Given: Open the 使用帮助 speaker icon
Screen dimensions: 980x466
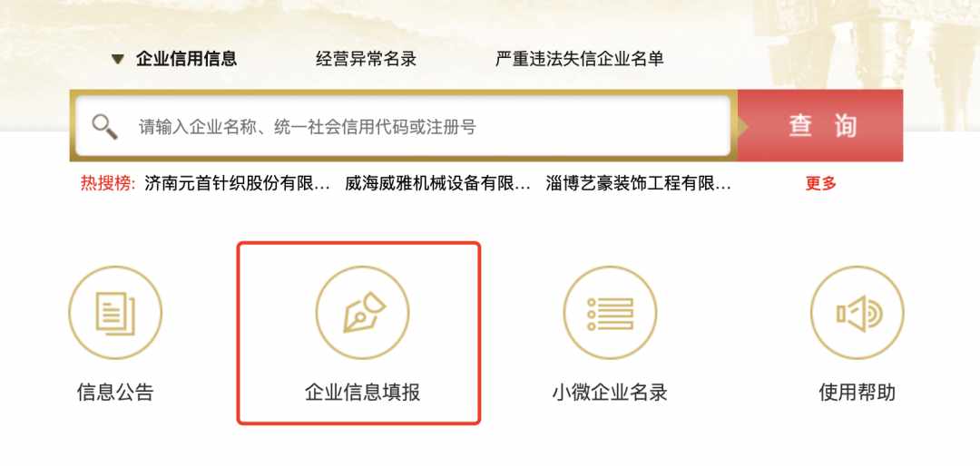Looking at the screenshot, I should 857,313.
